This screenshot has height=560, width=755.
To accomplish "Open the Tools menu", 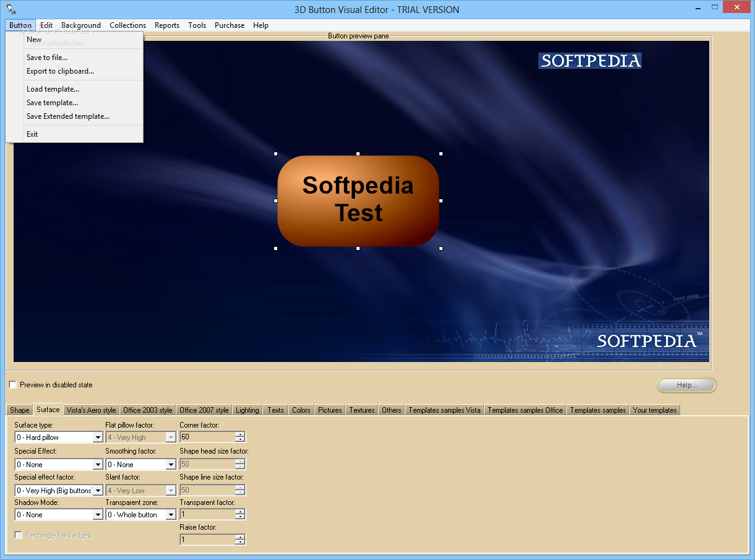I will tap(197, 25).
